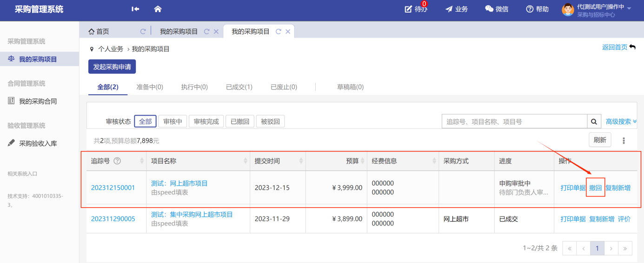644x263 pixels.
Task: Click 撤回 for project 202312150001
Action: (595, 188)
